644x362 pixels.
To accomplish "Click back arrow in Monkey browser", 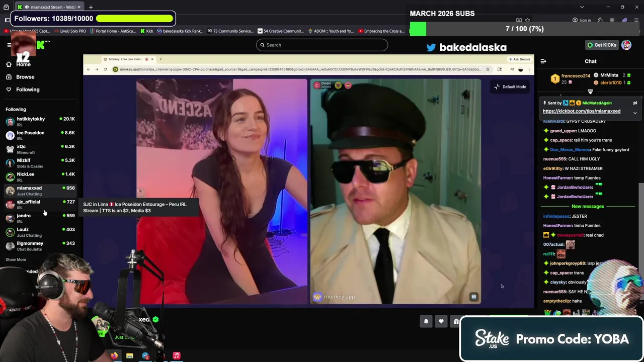I will point(89,69).
